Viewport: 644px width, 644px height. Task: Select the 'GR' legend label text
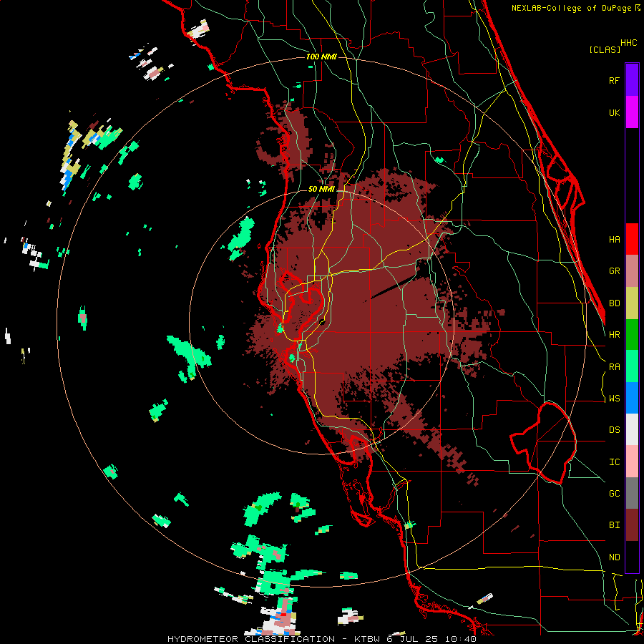(x=614, y=271)
